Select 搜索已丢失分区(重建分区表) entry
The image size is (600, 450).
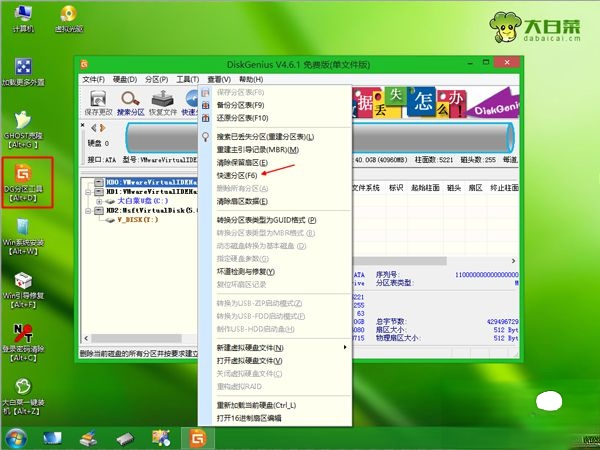275,137
